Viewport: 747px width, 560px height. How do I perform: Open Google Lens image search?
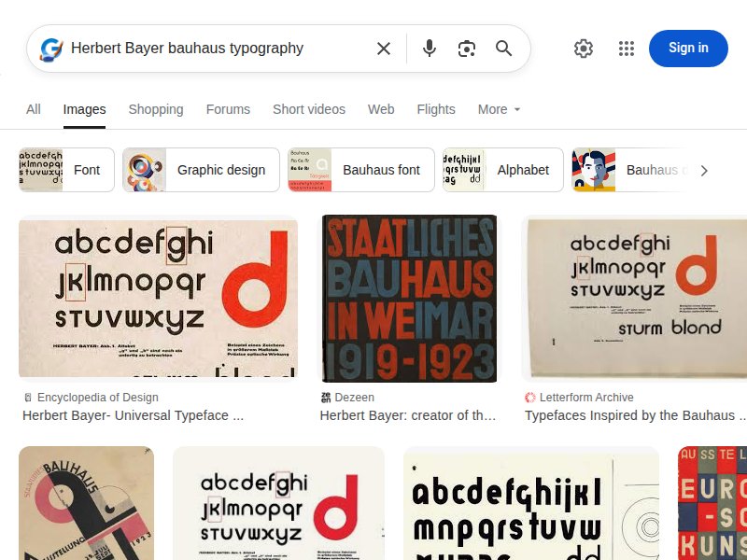pyautogui.click(x=467, y=49)
